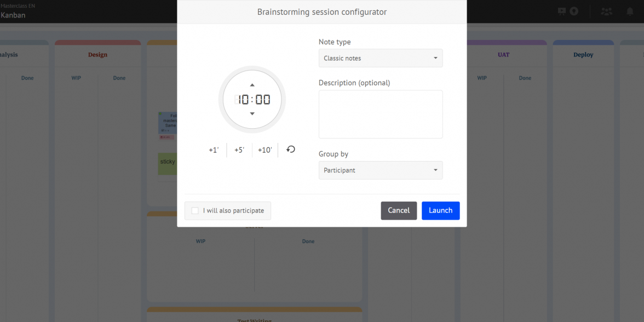The height and width of the screenshot is (322, 644).
Task: Add five minutes with +5' button
Action: pos(239,150)
